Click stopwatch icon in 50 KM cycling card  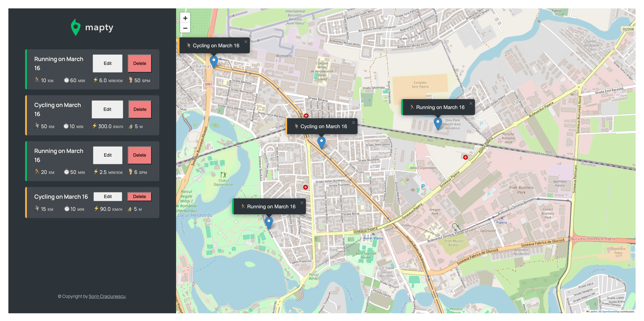(x=66, y=126)
